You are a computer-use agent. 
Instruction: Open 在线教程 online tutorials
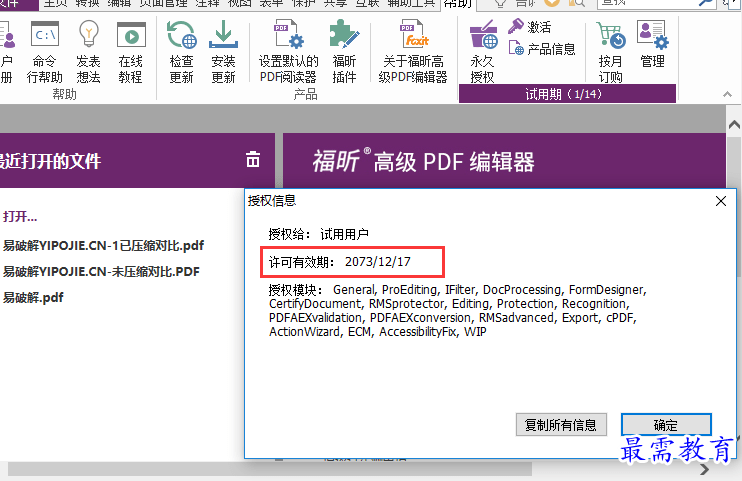click(131, 52)
